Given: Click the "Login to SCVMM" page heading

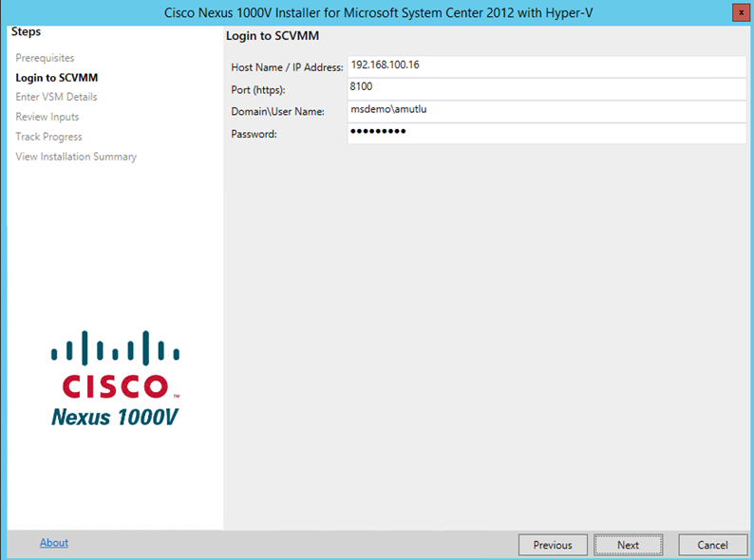Looking at the screenshot, I should click(273, 36).
